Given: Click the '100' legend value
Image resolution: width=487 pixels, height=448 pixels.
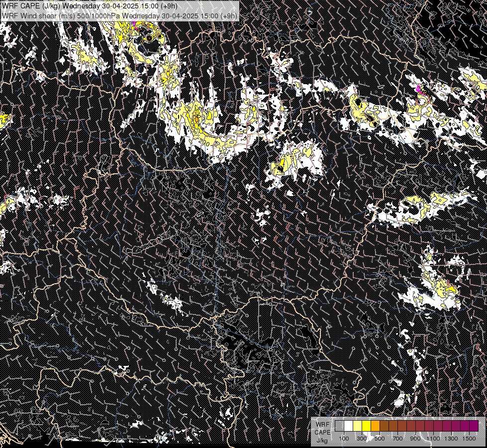Looking at the screenshot, I should [x=344, y=439].
